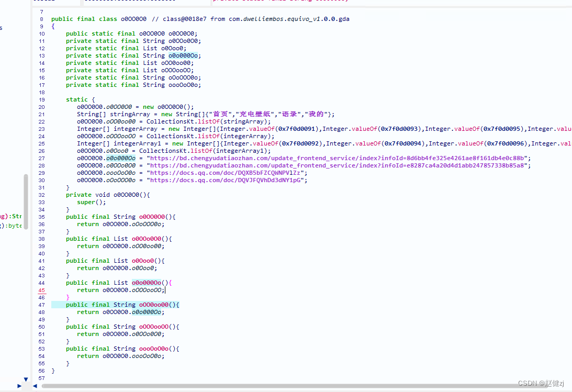The height and width of the screenshot is (392, 572).
Task: Click listOf in the line 22 CollectionsKt call
Action: [209, 121]
